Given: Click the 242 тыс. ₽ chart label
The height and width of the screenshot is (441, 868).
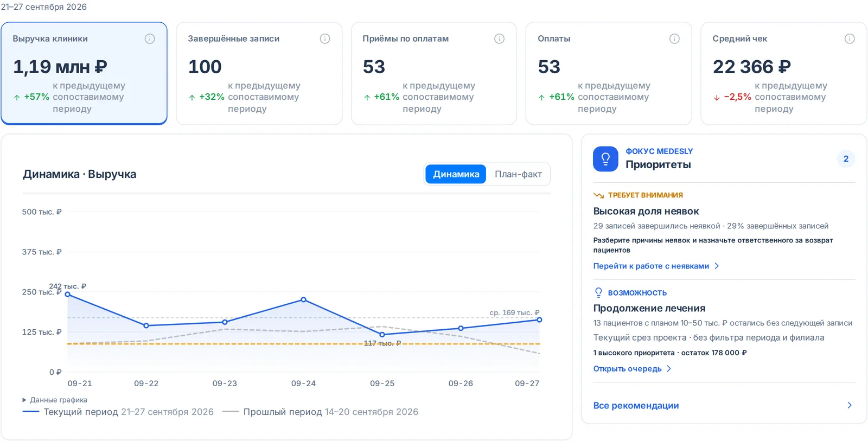Looking at the screenshot, I should click(x=68, y=286).
